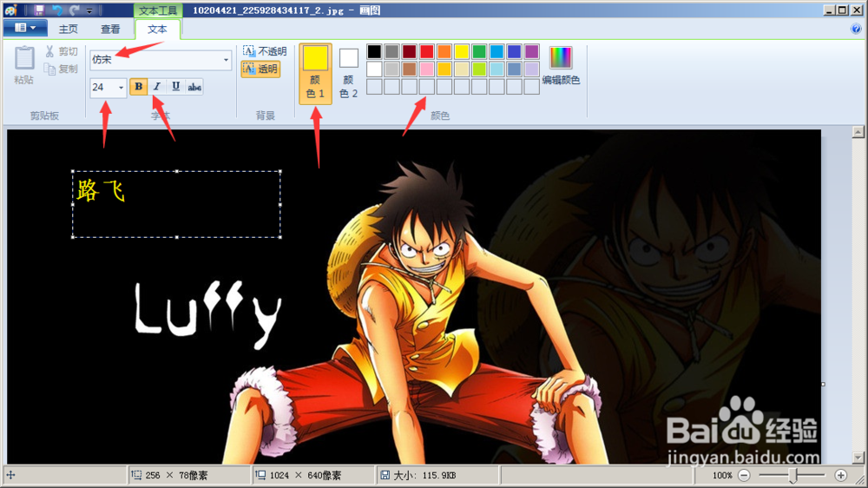Pick the purple color swatch in top row
Screen dimensions: 868x488
[x=531, y=51]
